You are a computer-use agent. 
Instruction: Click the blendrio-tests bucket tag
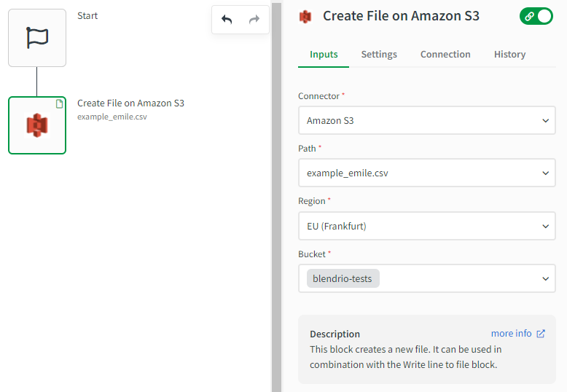point(343,278)
